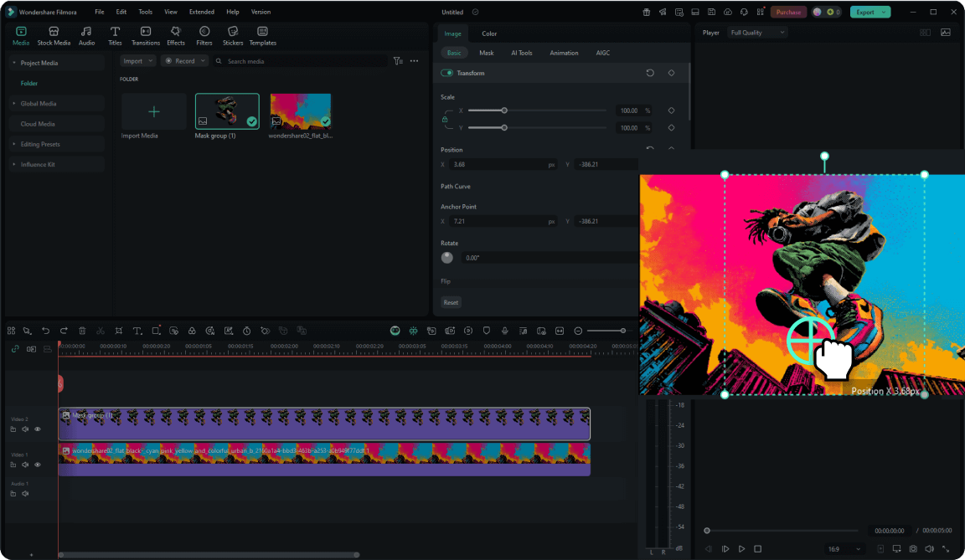Mute the Video 1 track
The height and width of the screenshot is (560, 965).
(25, 465)
